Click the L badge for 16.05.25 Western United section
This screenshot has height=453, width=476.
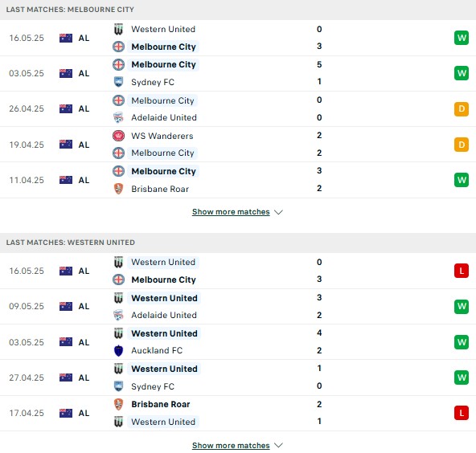tap(462, 271)
